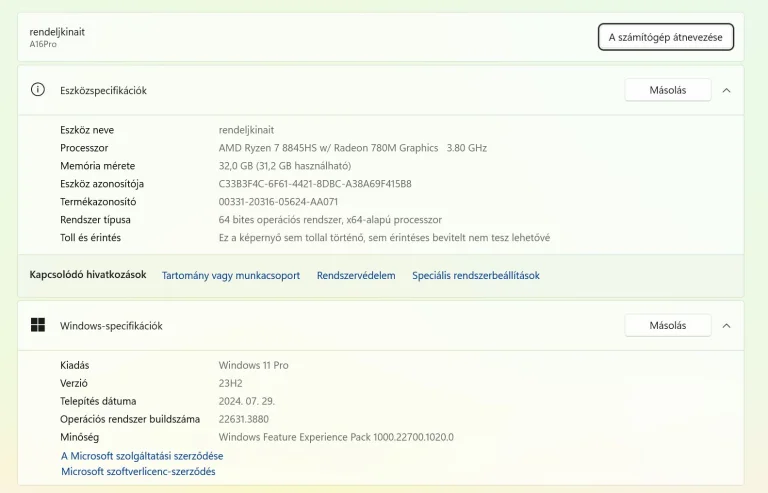Click the 32,0 GB memory value
768x493 pixels.
[285, 166]
